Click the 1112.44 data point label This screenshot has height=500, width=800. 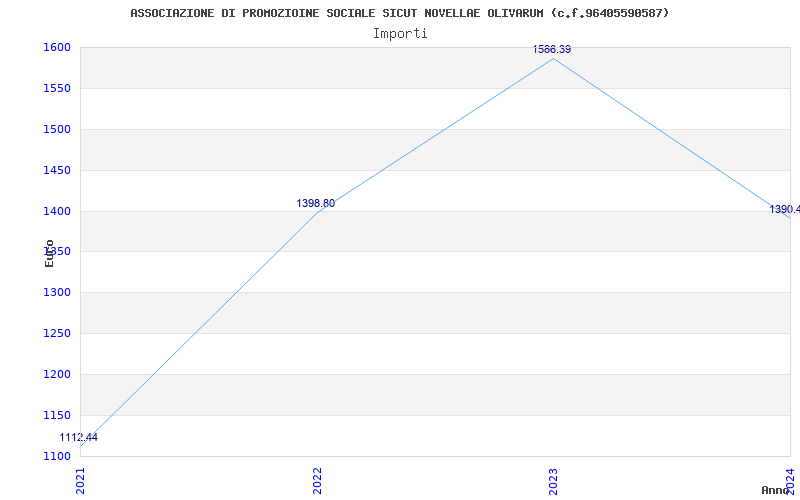78,437
